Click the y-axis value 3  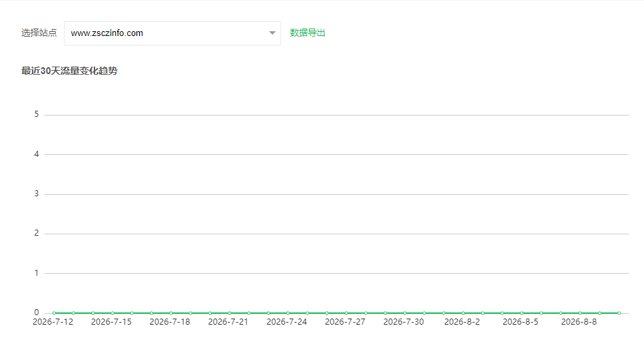coord(37,194)
